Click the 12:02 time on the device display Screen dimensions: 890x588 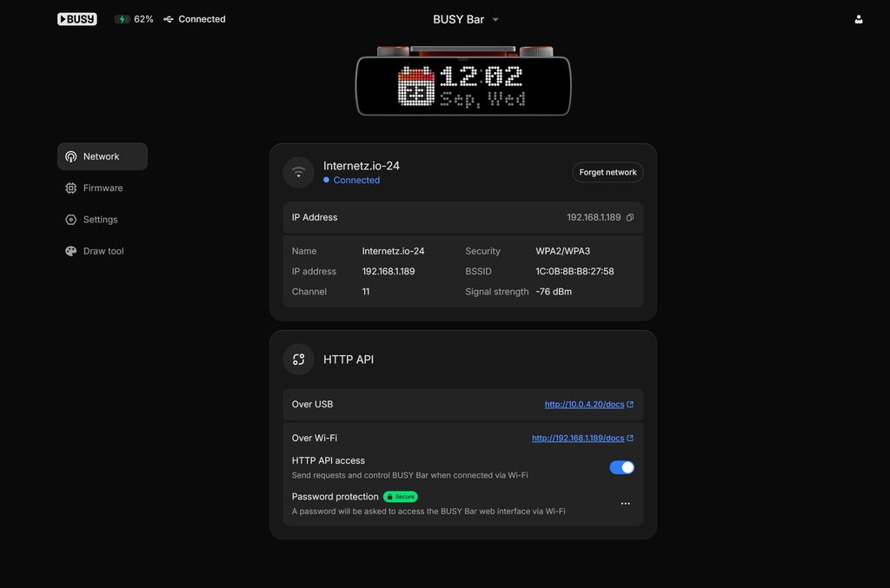481,76
